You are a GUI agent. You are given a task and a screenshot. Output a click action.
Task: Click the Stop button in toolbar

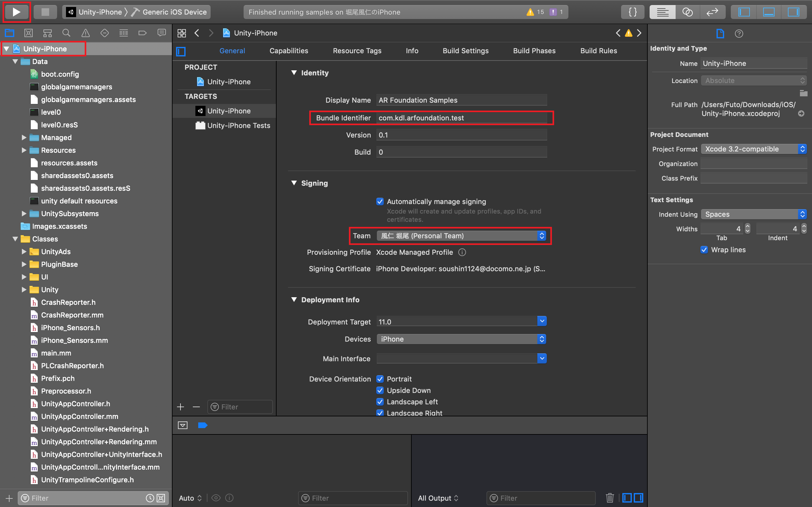(45, 12)
